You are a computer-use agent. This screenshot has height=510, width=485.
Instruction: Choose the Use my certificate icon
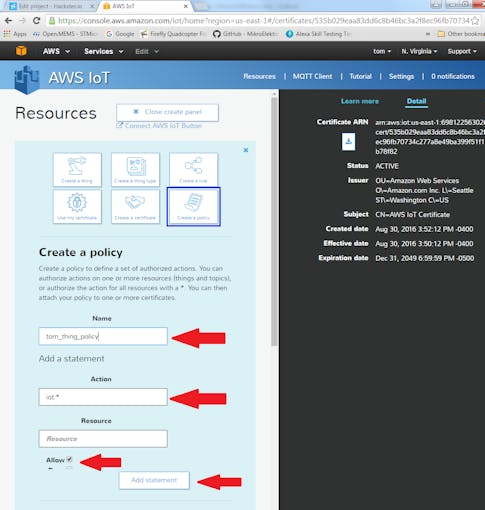click(x=77, y=206)
